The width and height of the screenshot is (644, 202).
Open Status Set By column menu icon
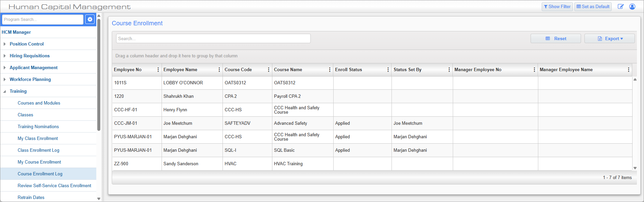pos(449,69)
